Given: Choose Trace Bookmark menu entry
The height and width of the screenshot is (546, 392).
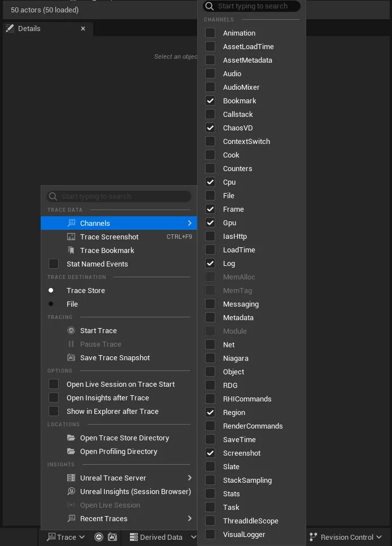Looking at the screenshot, I should (x=119, y=250).
